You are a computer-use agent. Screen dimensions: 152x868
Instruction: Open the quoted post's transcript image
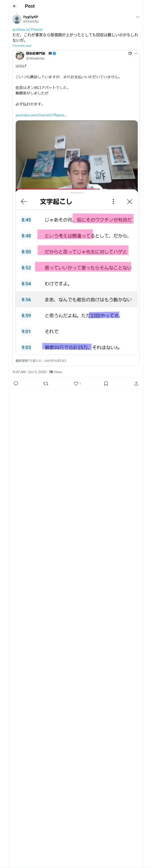tap(77, 238)
